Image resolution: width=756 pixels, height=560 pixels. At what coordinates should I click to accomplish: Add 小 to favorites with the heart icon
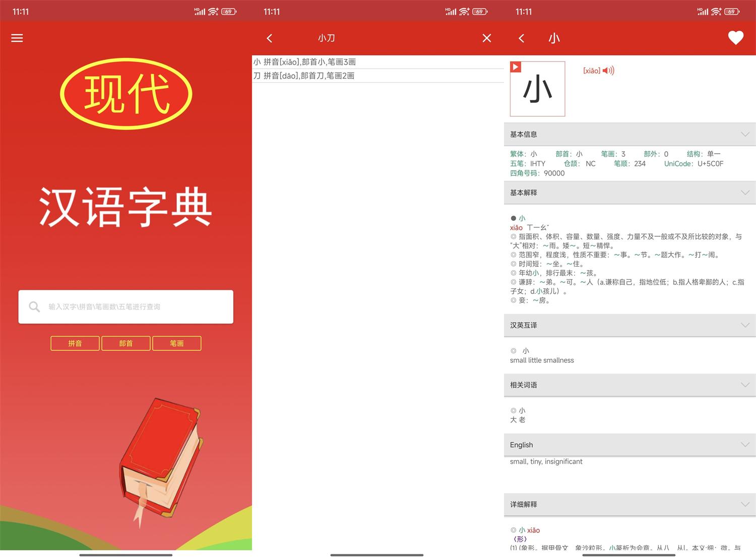(x=735, y=38)
